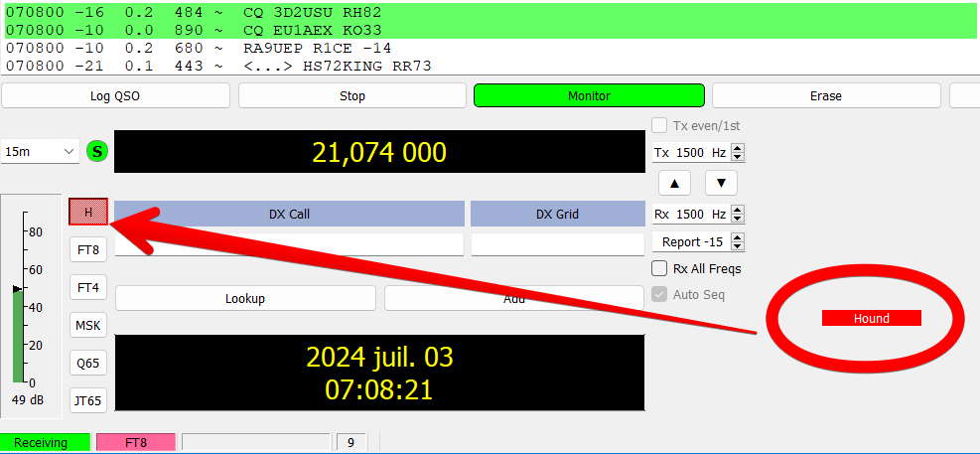The width and height of the screenshot is (980, 454).
Task: Check the Rx All Freqs checkbox
Action: point(659,269)
